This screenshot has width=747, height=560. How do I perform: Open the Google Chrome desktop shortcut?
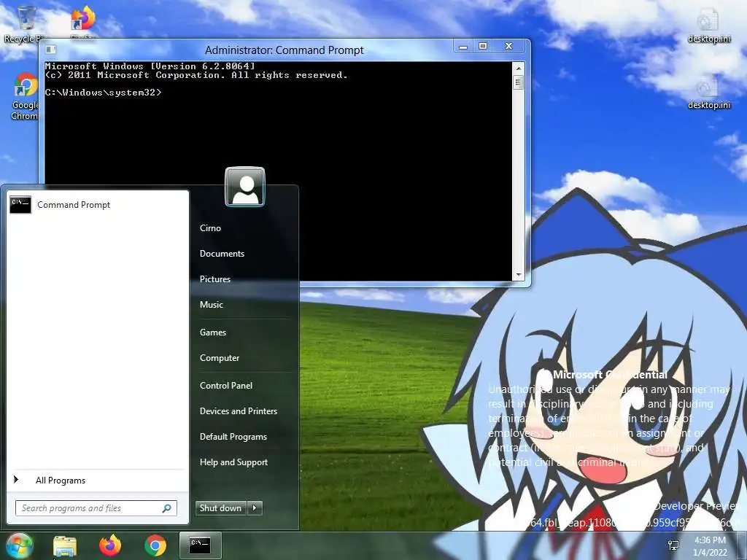[x=25, y=96]
